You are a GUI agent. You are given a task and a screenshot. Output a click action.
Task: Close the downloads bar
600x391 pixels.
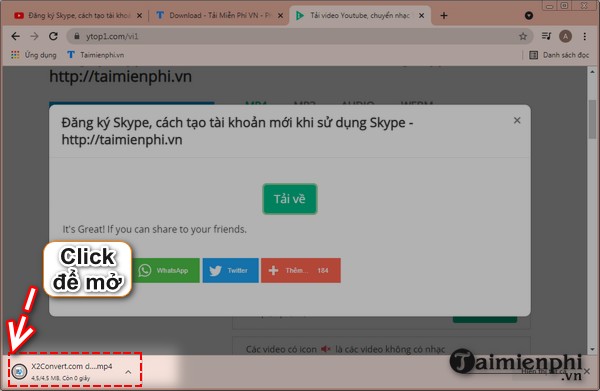(587, 371)
